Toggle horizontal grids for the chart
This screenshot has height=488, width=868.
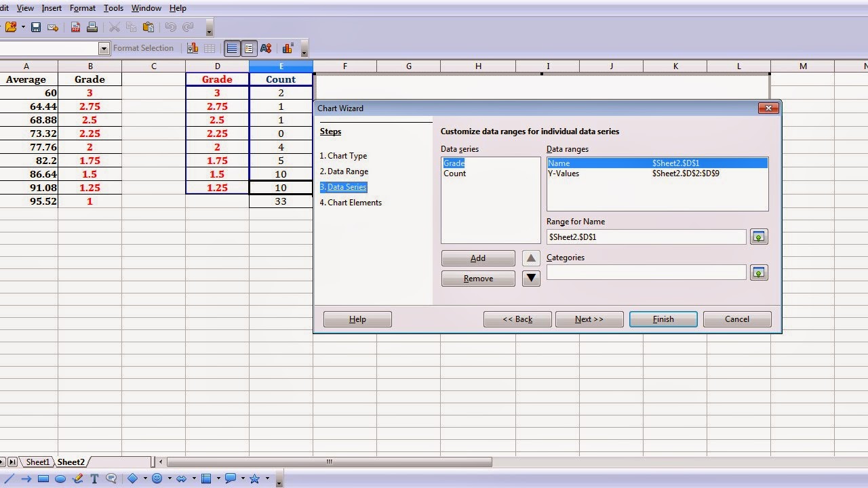tap(232, 48)
